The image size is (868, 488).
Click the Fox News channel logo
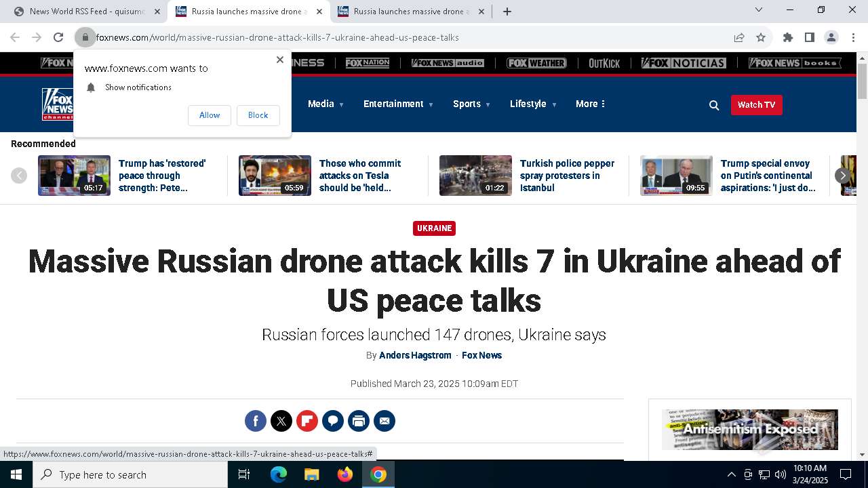coord(57,104)
